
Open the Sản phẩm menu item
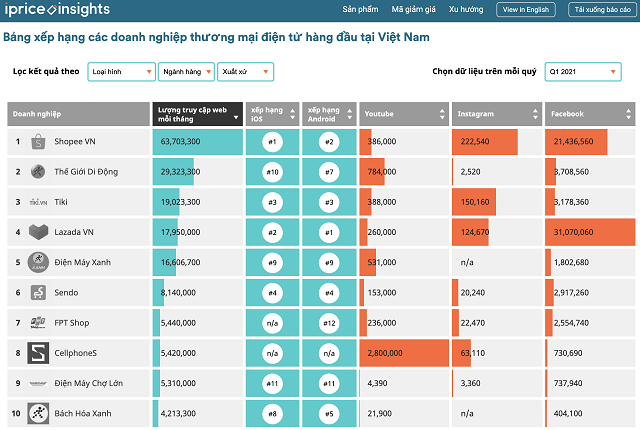click(360, 9)
